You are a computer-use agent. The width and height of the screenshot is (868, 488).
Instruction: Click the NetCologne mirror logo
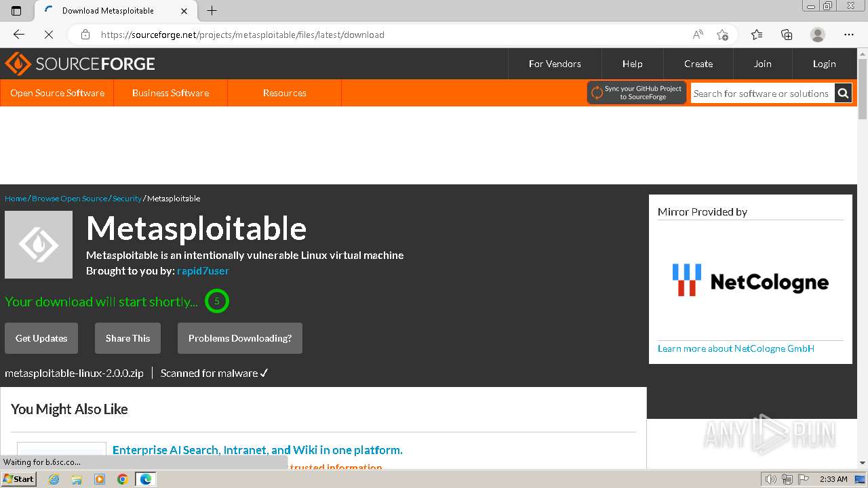[x=750, y=280]
